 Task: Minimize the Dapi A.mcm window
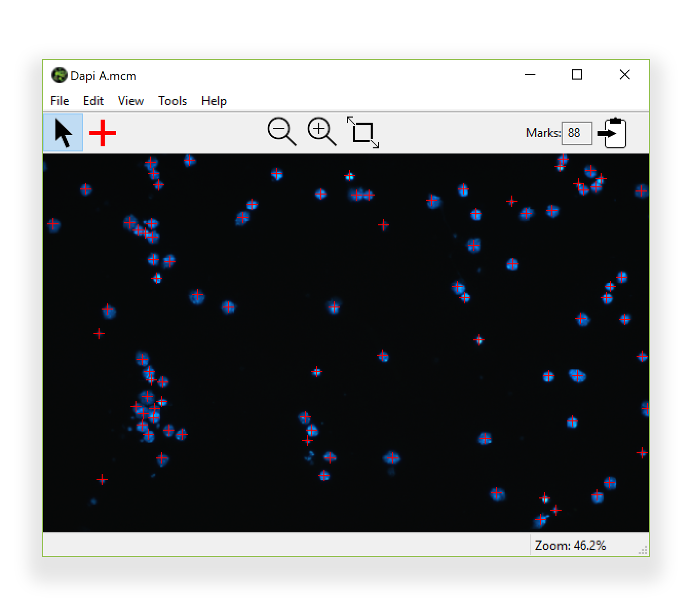530,75
